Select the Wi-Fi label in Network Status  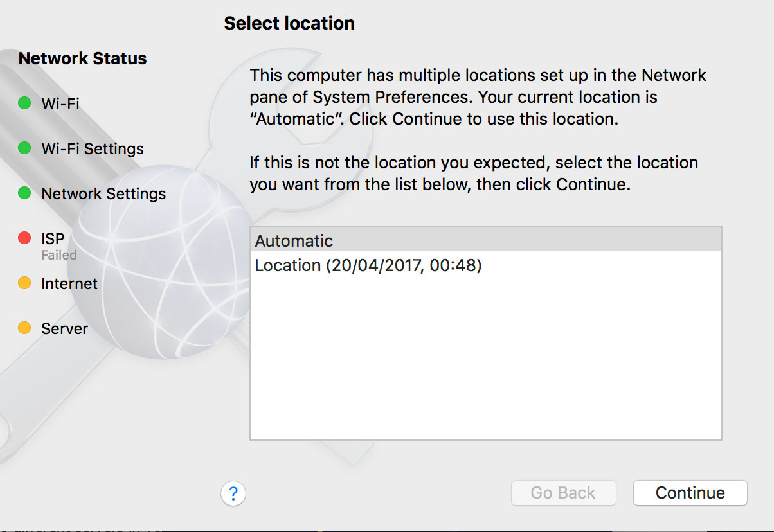[60, 103]
